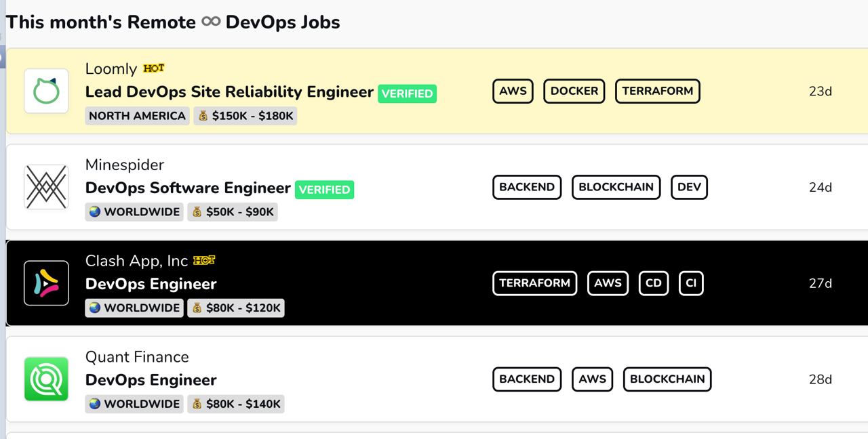
Task: Select the Loomly job's TERRAFORM tag
Action: pos(658,91)
